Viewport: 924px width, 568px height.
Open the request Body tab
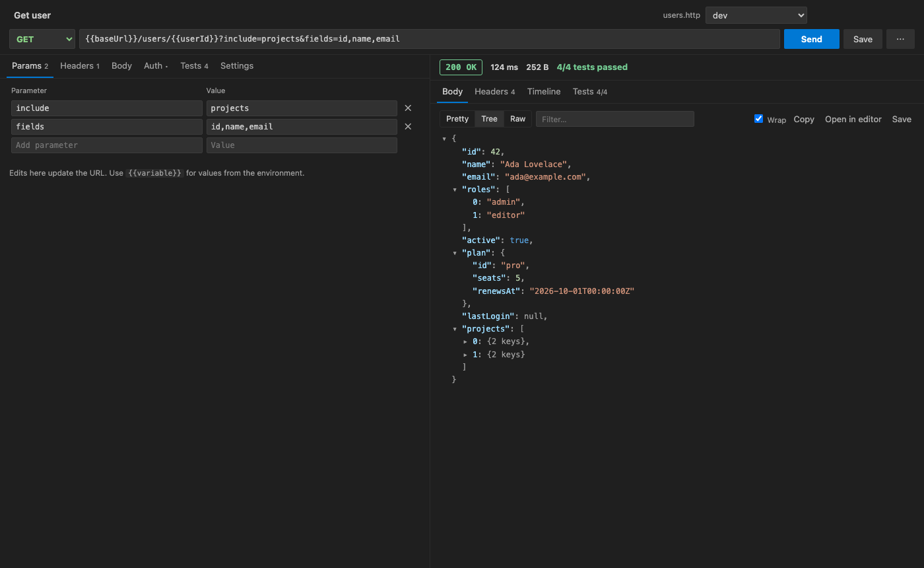pos(121,66)
